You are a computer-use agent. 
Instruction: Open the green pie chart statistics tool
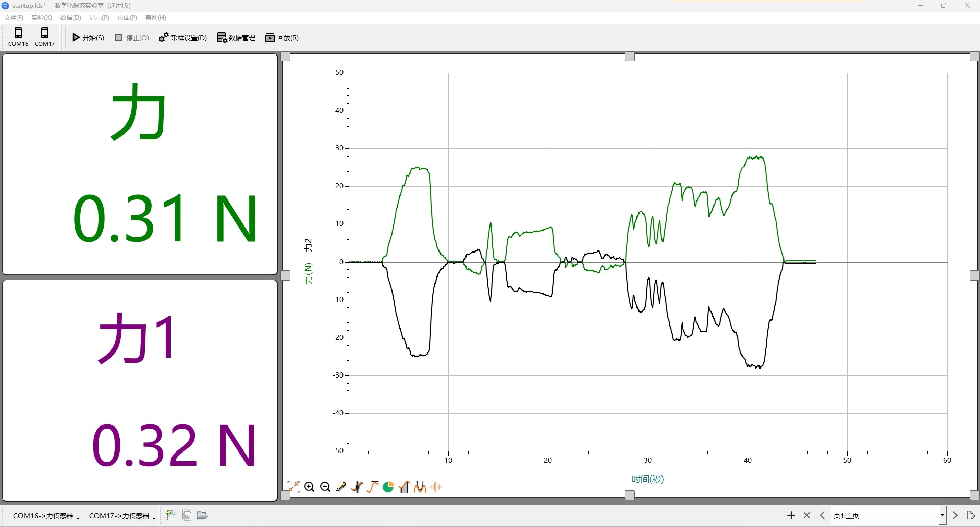(388, 487)
